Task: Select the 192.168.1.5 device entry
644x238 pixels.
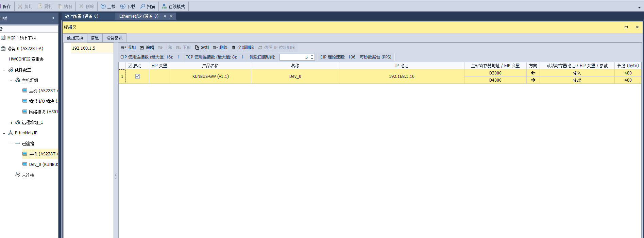Action: pyautogui.click(x=84, y=48)
